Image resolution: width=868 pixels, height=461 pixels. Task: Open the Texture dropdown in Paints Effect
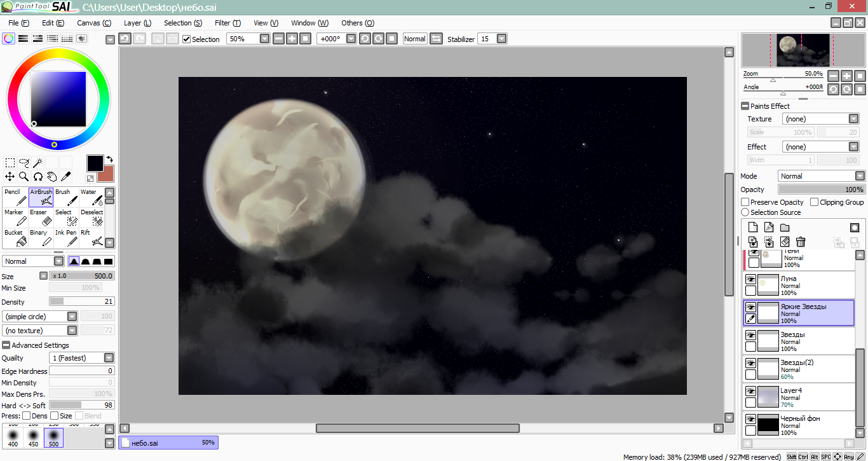pyautogui.click(x=853, y=119)
